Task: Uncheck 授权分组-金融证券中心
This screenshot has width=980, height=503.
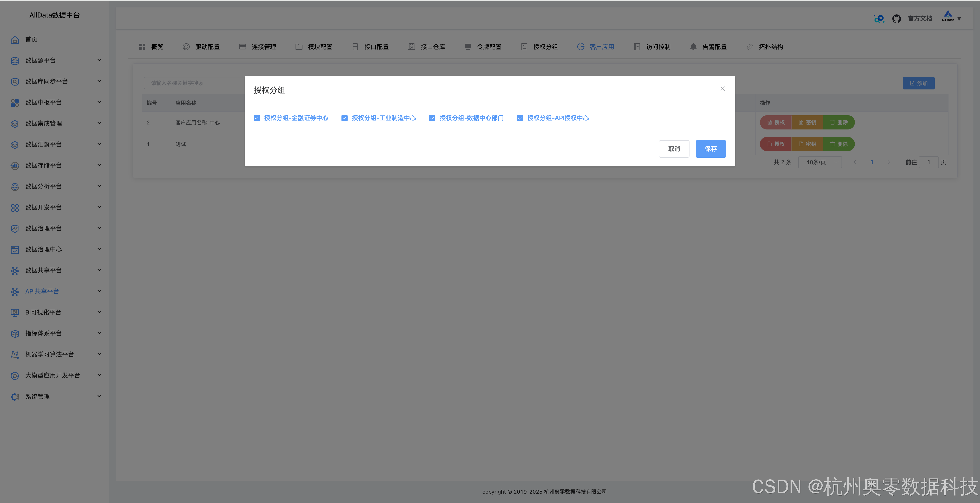Action: (x=256, y=118)
